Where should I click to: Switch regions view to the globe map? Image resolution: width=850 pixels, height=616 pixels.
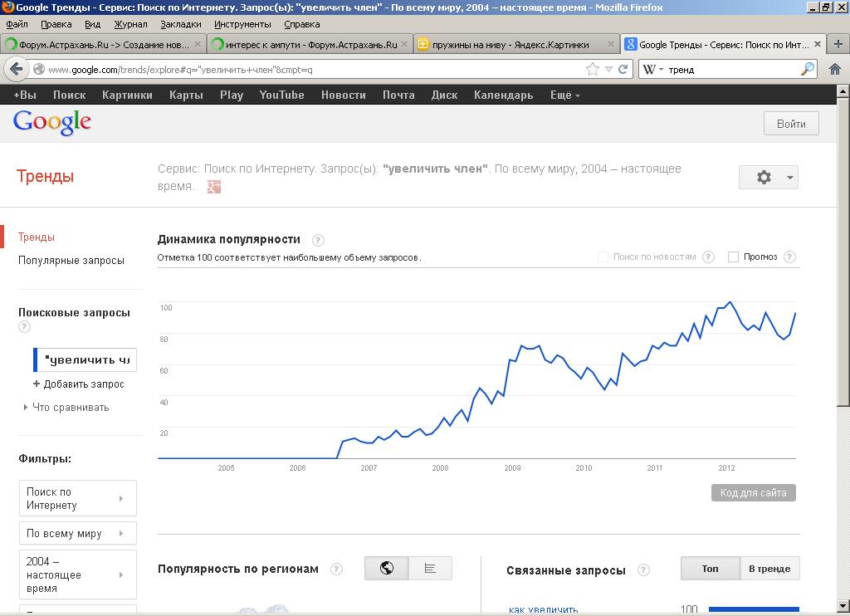[387, 569]
